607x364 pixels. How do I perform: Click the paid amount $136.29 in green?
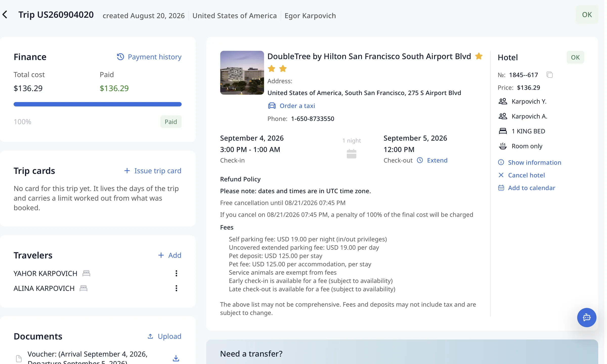pyautogui.click(x=114, y=88)
